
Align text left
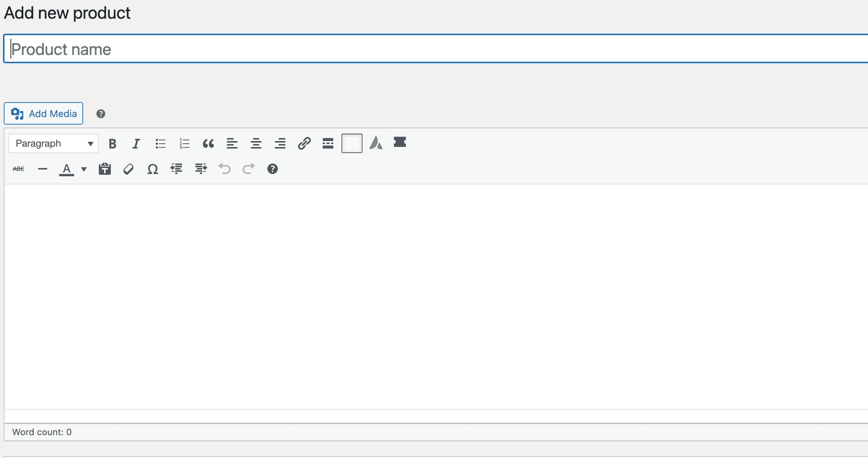(232, 144)
